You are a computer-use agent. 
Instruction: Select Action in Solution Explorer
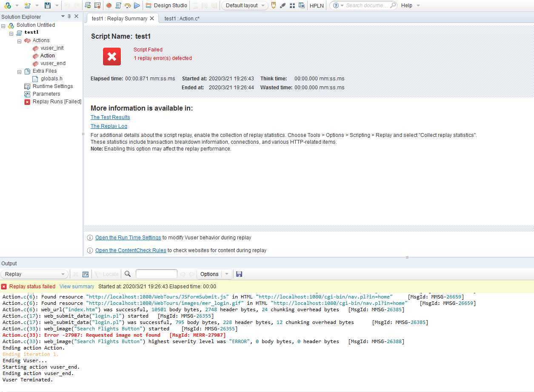point(48,56)
